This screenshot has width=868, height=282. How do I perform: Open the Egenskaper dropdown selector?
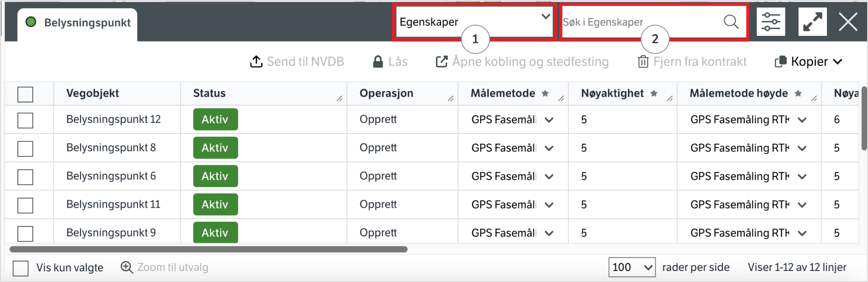click(474, 22)
